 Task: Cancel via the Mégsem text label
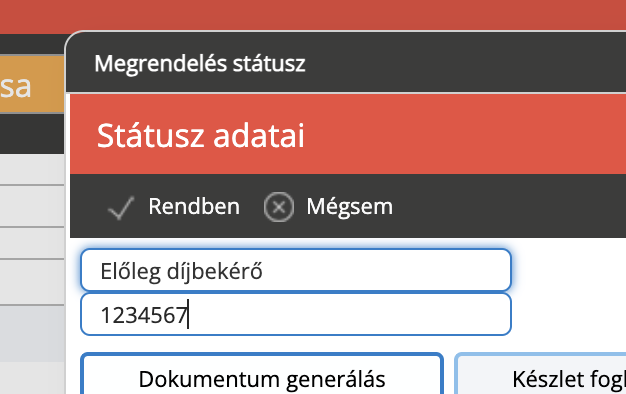[x=349, y=207]
